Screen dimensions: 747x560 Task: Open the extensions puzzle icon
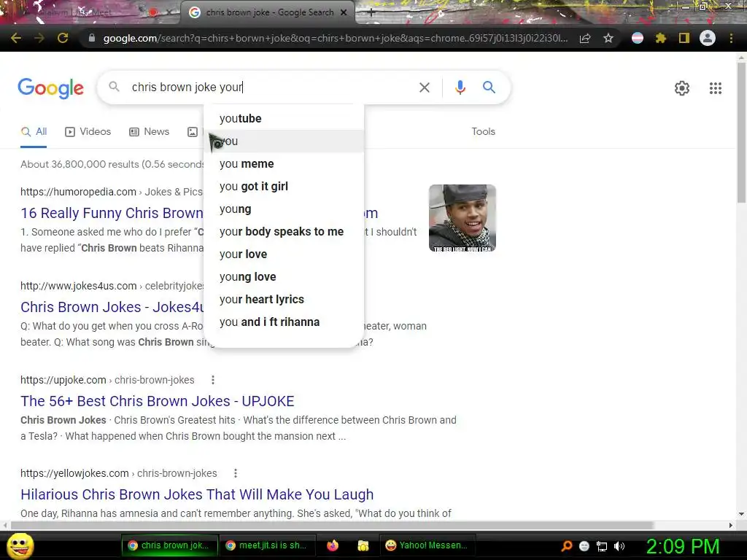(x=660, y=38)
